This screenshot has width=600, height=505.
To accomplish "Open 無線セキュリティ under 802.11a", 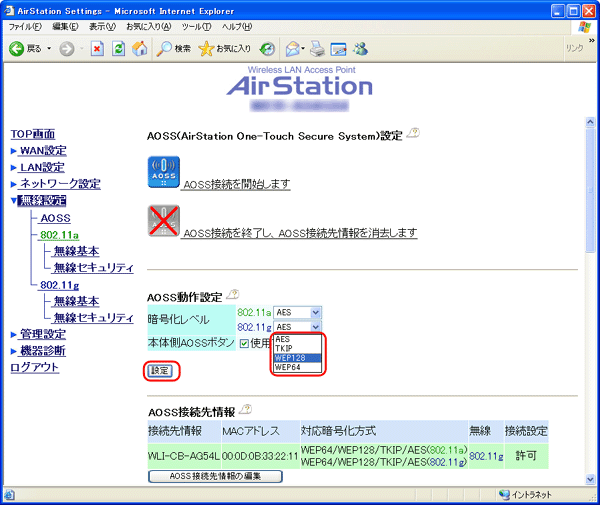I will coord(94,267).
